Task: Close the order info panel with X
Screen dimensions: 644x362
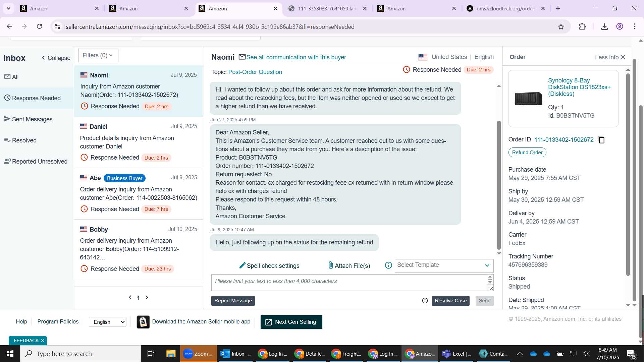Action: [623, 57]
